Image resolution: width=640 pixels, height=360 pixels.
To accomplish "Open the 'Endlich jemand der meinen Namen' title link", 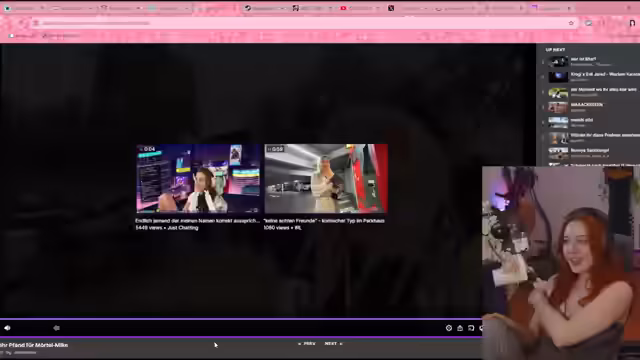I will (198, 220).
